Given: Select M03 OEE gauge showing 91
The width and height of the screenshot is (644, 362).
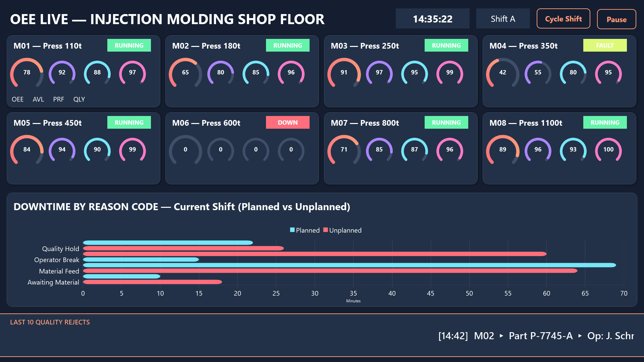Looking at the screenshot, I should [344, 73].
